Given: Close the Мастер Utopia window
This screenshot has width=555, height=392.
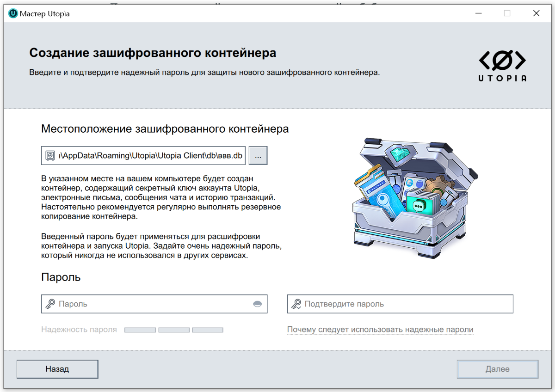Looking at the screenshot, I should click(536, 13).
